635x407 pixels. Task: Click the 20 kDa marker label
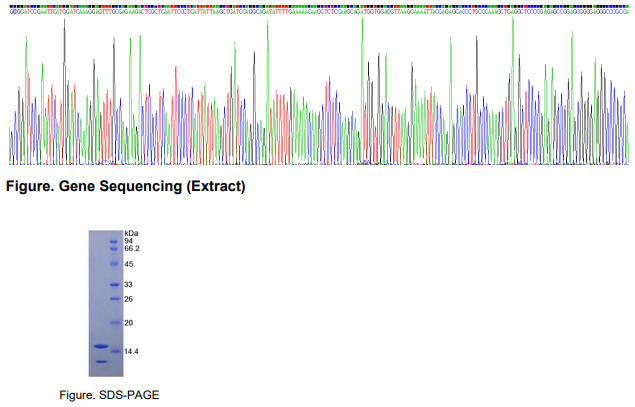click(128, 323)
